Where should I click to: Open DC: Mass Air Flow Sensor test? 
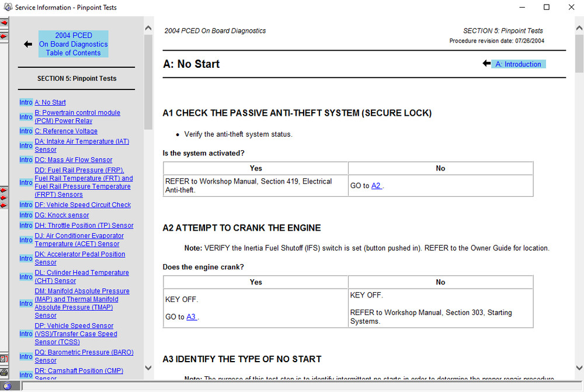click(74, 159)
